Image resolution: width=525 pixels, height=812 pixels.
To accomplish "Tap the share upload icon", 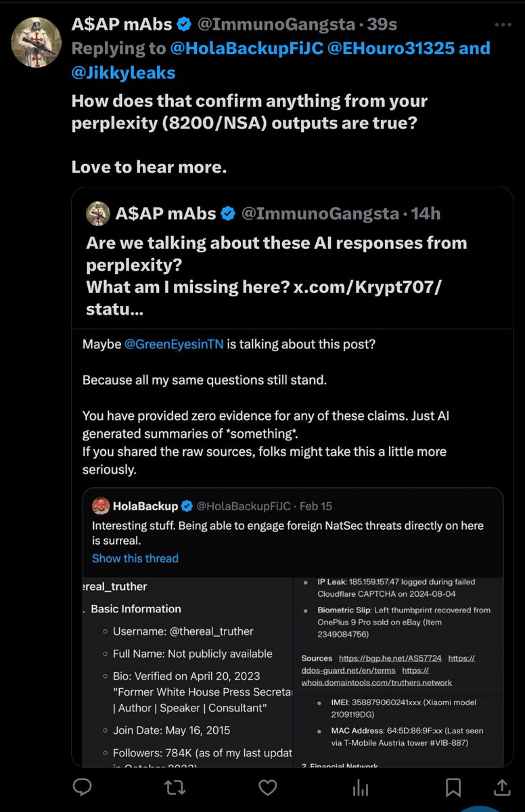I will pyautogui.click(x=503, y=788).
